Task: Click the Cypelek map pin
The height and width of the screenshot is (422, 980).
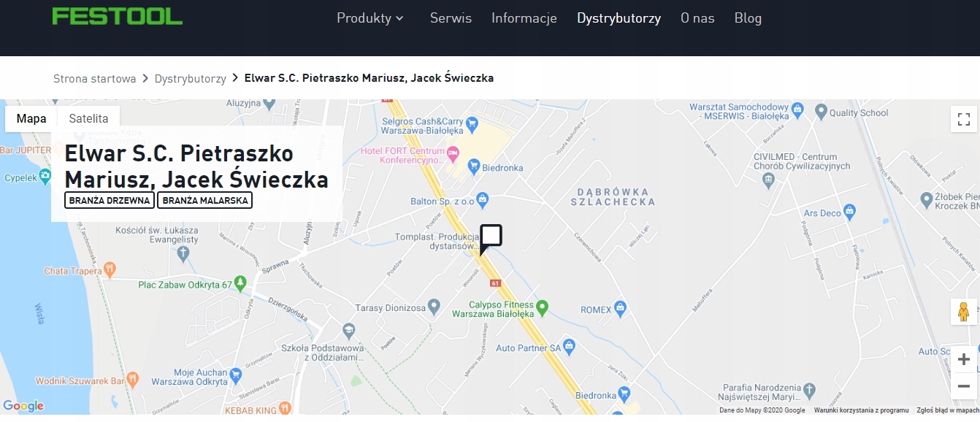Action: pos(45,176)
